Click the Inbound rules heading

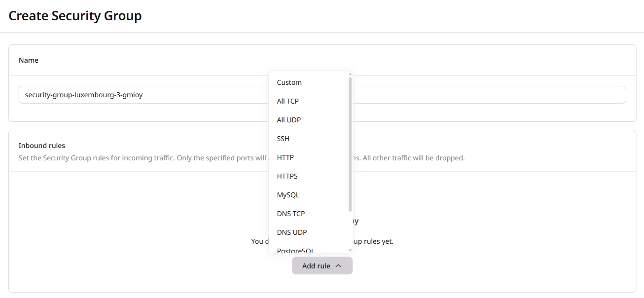[42, 146]
